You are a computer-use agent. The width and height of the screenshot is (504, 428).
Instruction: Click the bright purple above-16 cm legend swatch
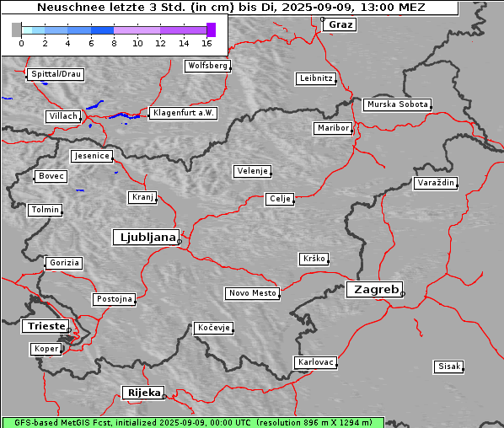(x=211, y=29)
